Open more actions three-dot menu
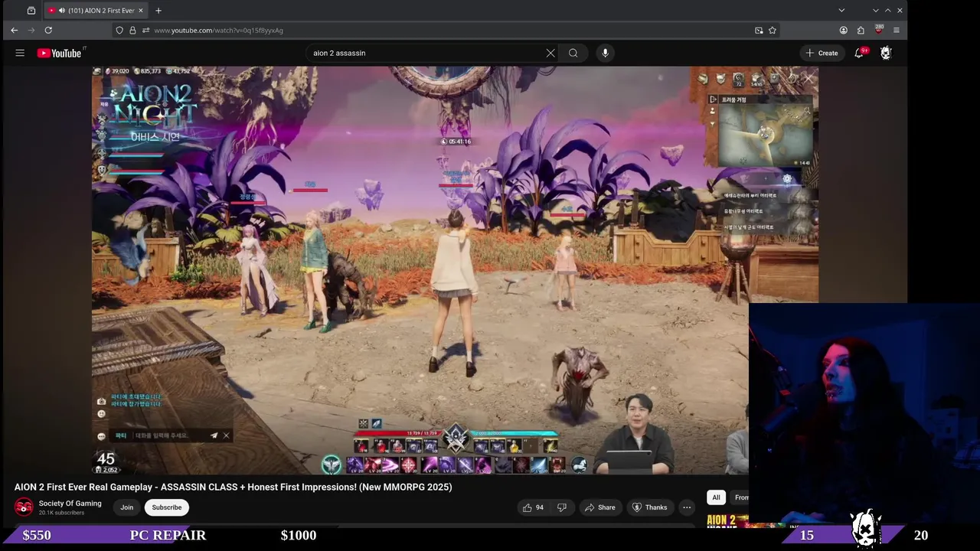 point(687,507)
